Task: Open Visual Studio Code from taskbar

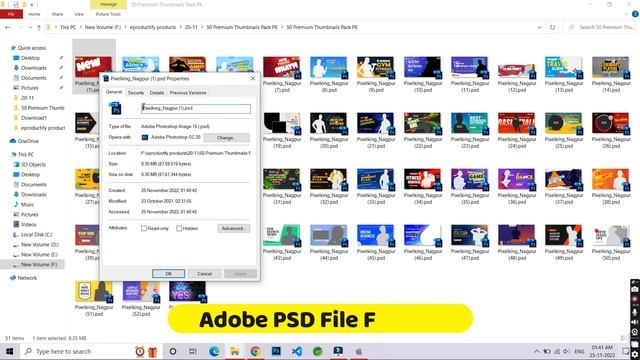Action: click(297, 352)
